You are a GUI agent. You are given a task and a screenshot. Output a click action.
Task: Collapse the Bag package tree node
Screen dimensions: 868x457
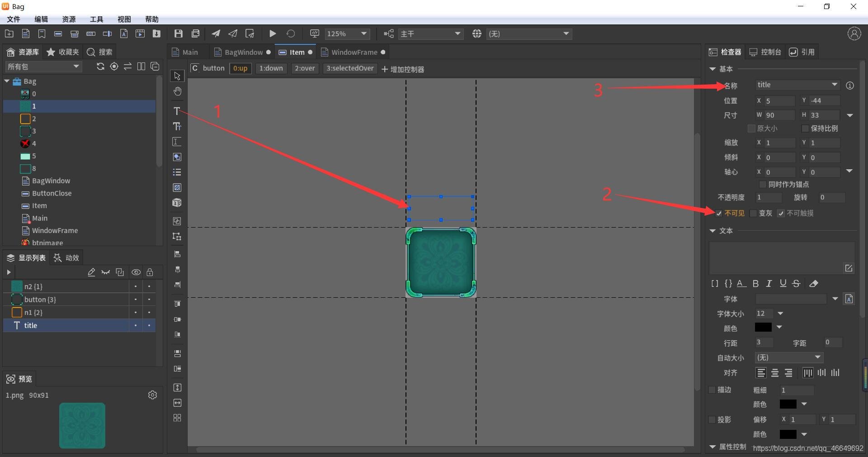coord(7,81)
